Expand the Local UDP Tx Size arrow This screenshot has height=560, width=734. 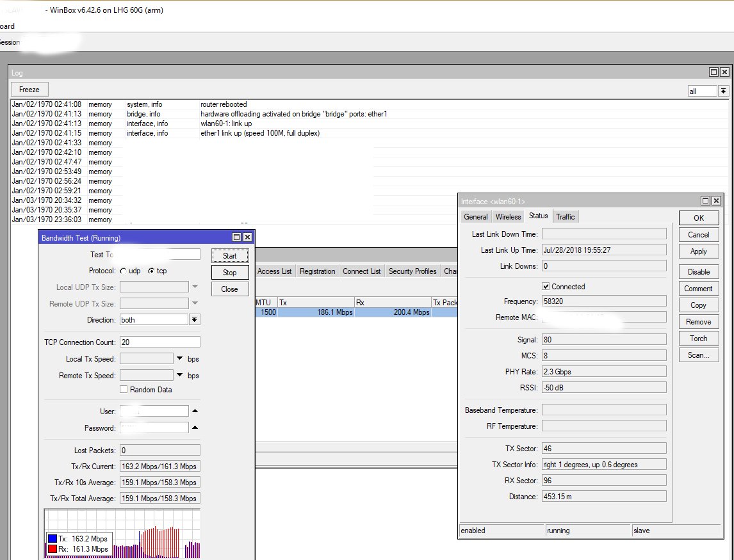click(x=195, y=287)
